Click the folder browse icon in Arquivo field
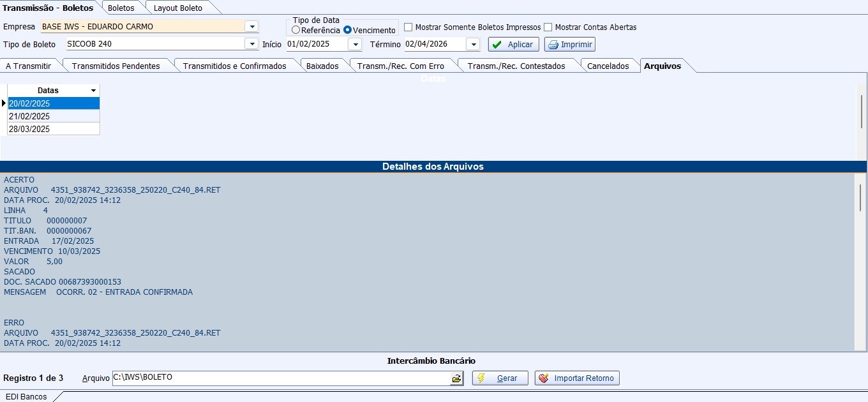 (456, 378)
